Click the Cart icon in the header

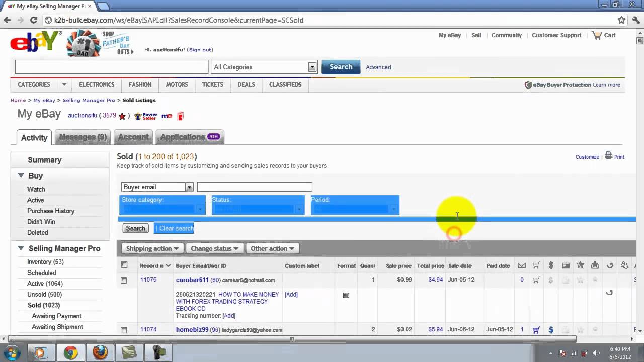click(597, 35)
